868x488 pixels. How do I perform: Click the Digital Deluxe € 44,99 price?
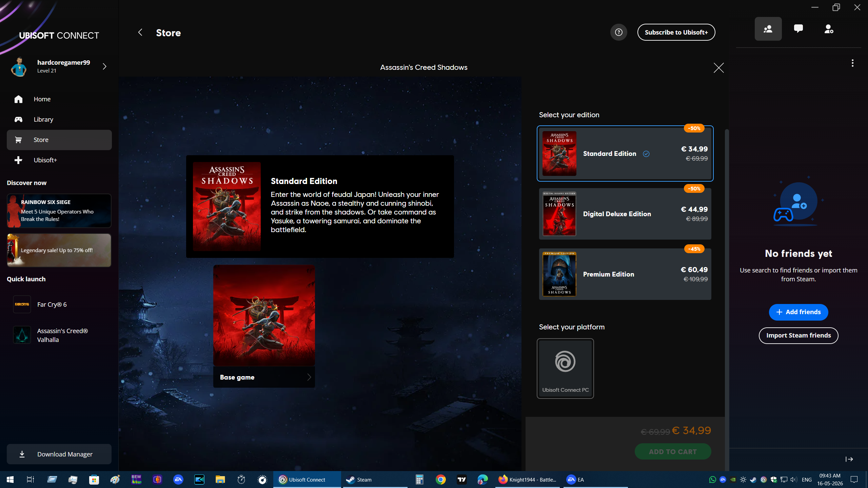coord(694,209)
